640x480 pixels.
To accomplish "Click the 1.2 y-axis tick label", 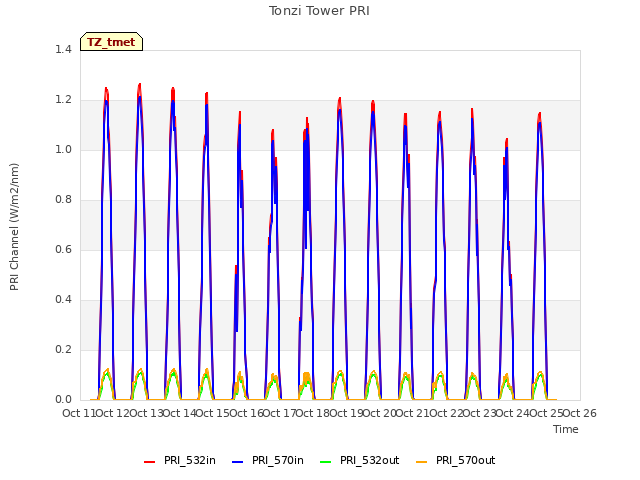I will (x=63, y=100).
